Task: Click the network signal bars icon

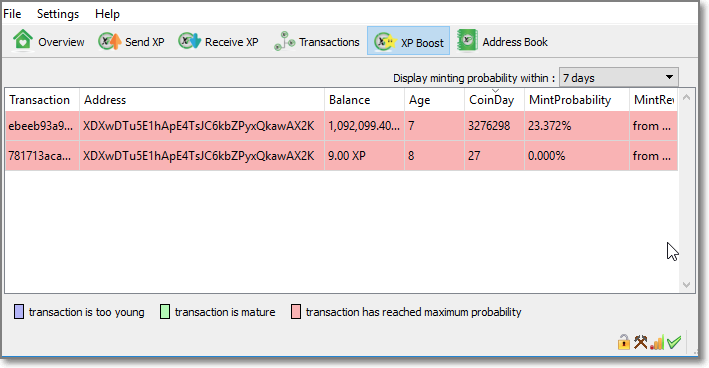Action: pos(657,343)
